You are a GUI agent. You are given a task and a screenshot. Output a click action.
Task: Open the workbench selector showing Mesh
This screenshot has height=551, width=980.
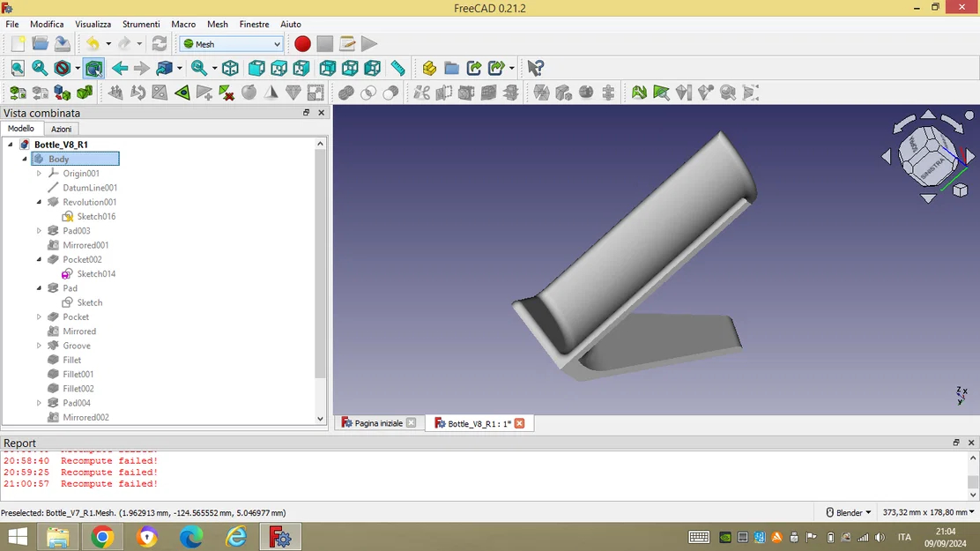click(x=231, y=44)
